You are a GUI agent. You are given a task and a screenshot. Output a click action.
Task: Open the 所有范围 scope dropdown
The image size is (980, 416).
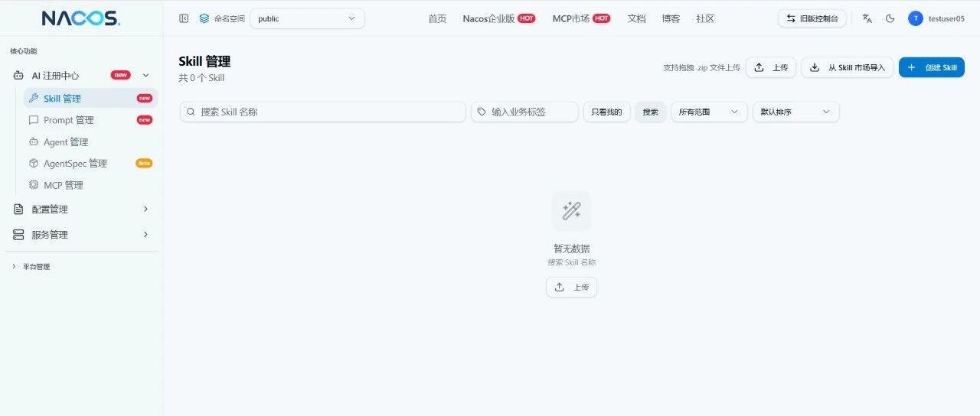pyautogui.click(x=709, y=112)
